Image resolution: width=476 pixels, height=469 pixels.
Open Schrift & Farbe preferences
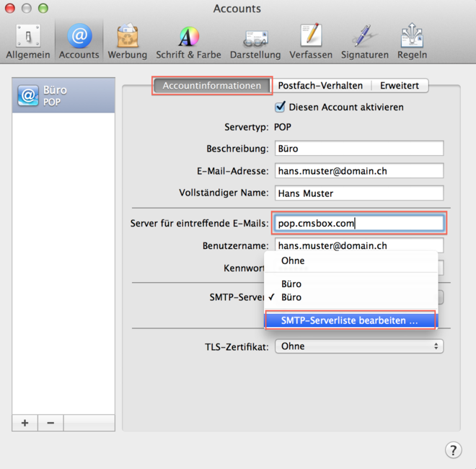(188, 41)
